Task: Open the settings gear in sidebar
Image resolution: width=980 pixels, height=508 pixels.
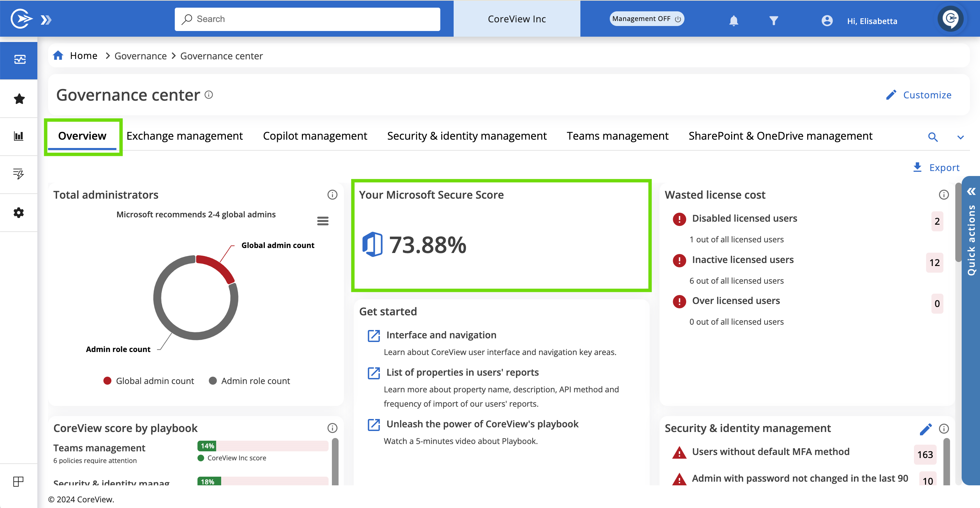Action: click(x=19, y=213)
